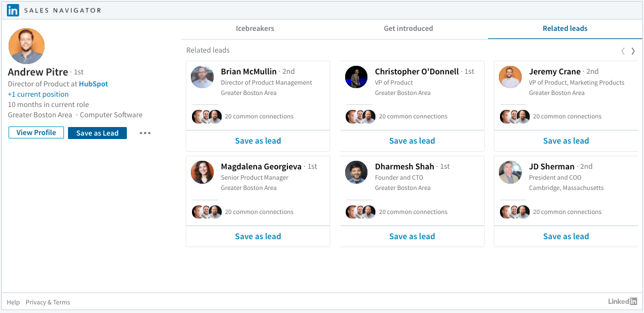Click Andrew Pitre's profile photo

[x=26, y=46]
